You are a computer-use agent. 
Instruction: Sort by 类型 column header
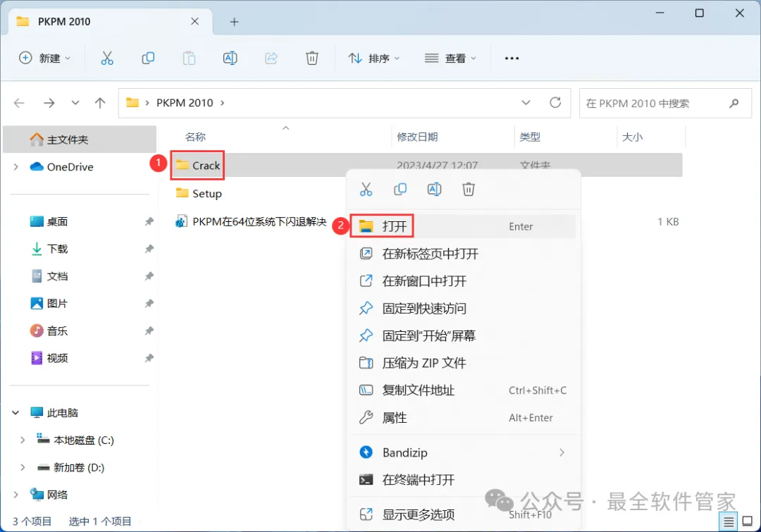(x=530, y=137)
